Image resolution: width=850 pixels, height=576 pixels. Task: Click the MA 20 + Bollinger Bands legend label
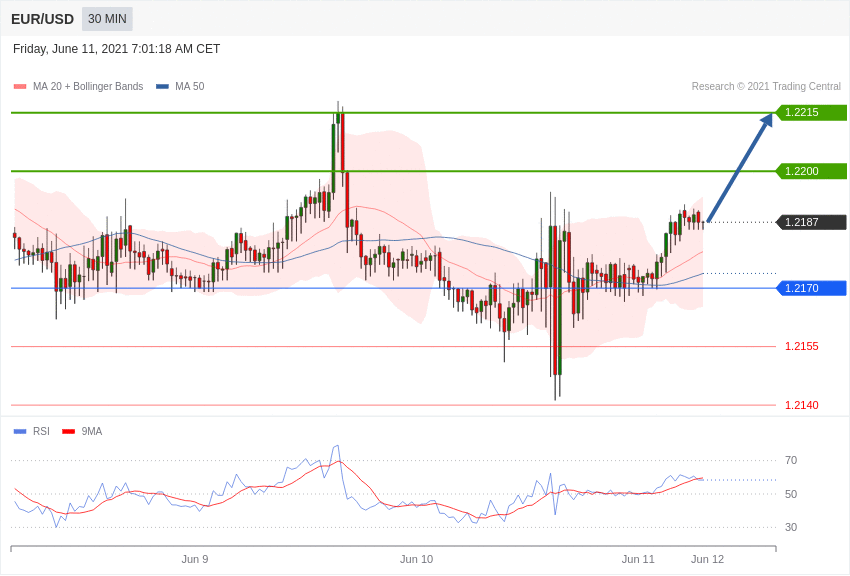88,87
